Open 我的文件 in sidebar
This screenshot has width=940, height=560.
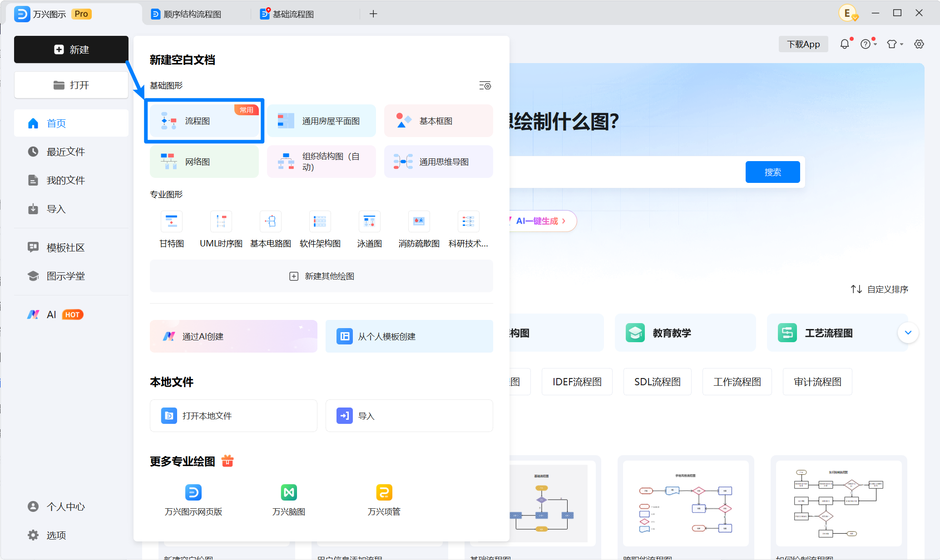pos(71,180)
